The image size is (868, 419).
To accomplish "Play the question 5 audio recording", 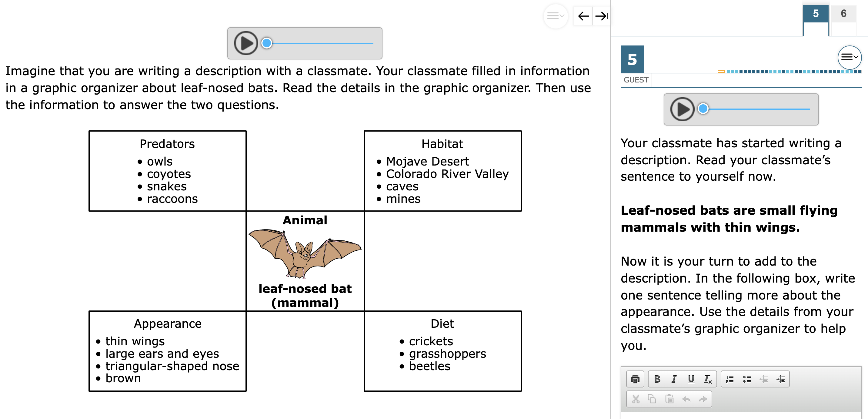I will (x=682, y=109).
